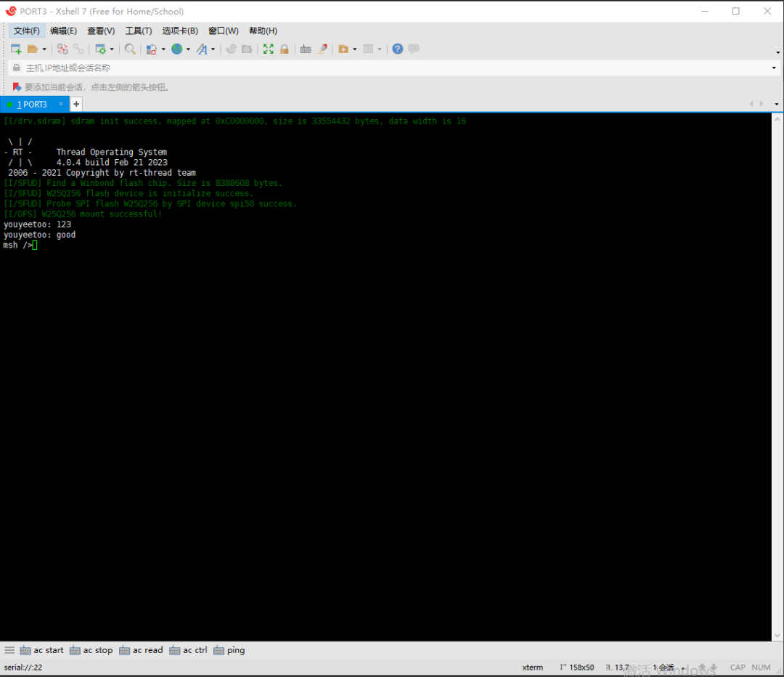Click the speech bubble feedback icon
The height and width of the screenshot is (677, 784).
[414, 49]
